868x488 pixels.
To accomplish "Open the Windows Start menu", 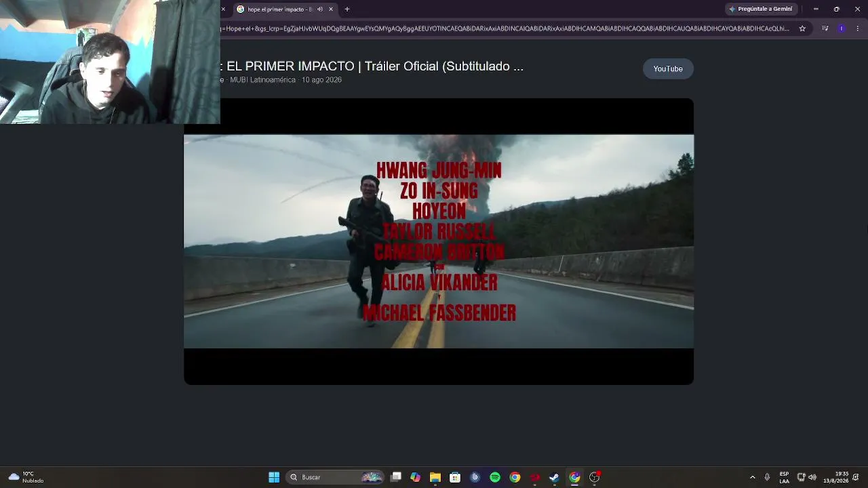I will [x=274, y=477].
